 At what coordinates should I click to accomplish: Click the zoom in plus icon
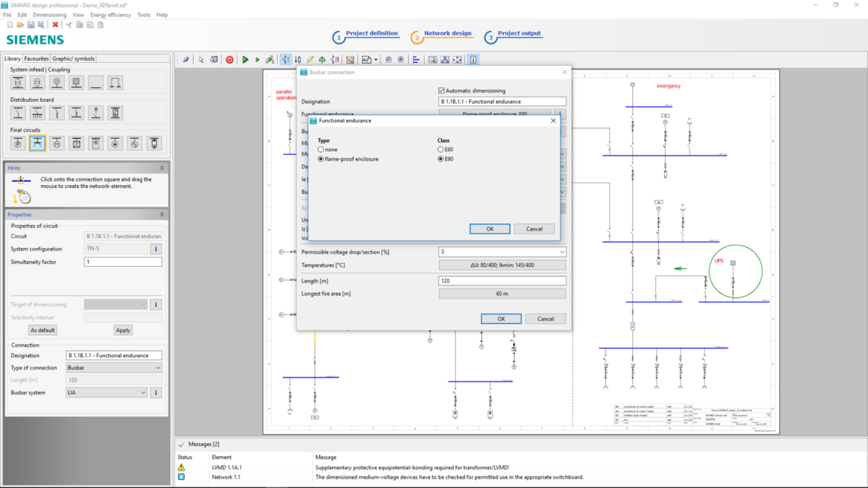401,60
